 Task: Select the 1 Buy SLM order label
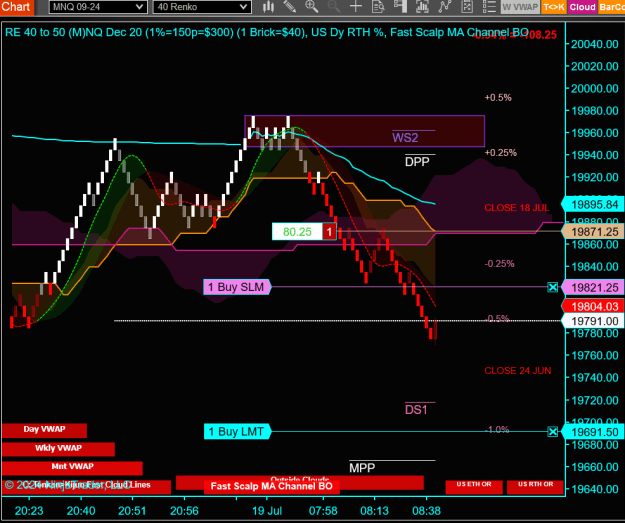pos(237,287)
